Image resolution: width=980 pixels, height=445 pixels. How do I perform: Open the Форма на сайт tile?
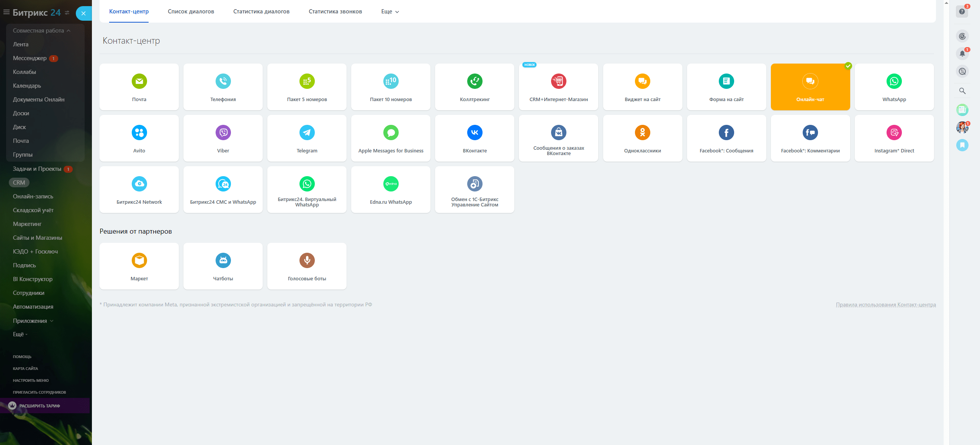pos(726,87)
